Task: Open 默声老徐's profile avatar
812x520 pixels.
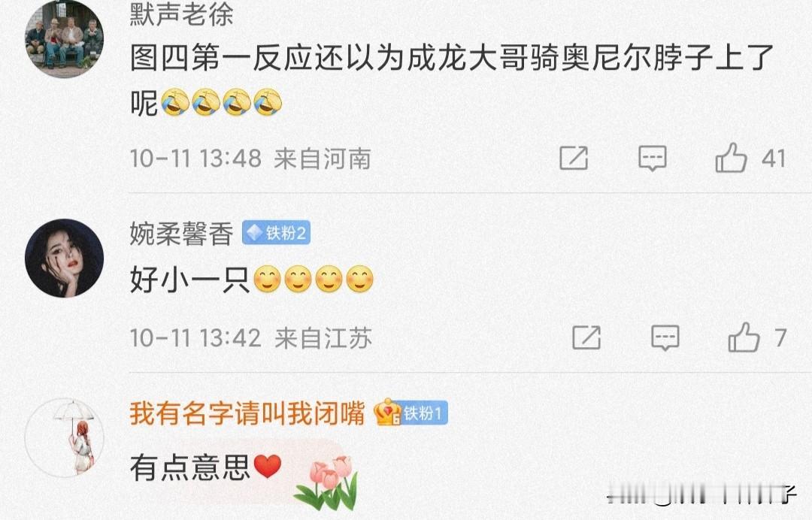Action: (x=64, y=39)
